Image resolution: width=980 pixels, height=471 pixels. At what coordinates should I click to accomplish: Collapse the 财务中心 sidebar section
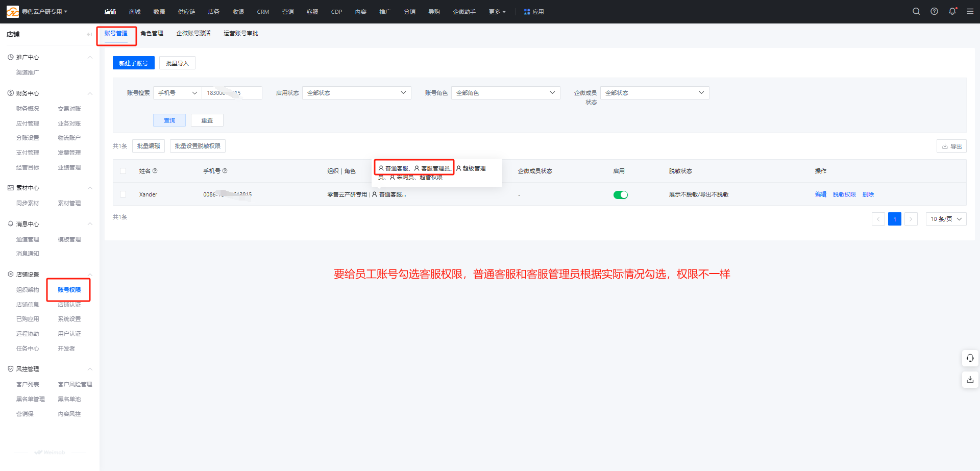90,93
